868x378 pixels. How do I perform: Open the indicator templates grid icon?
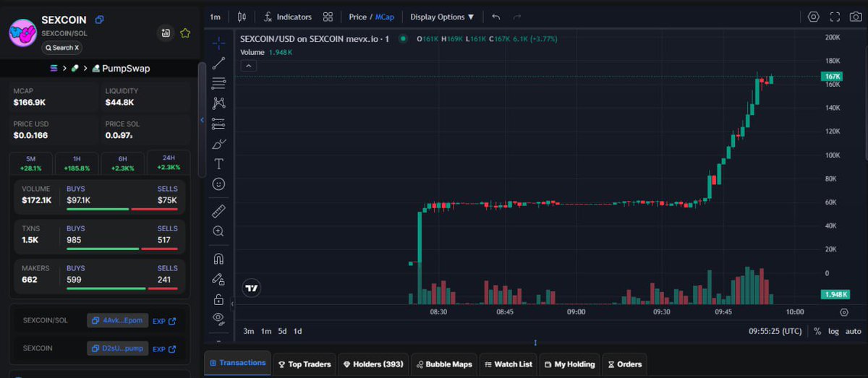(x=328, y=17)
